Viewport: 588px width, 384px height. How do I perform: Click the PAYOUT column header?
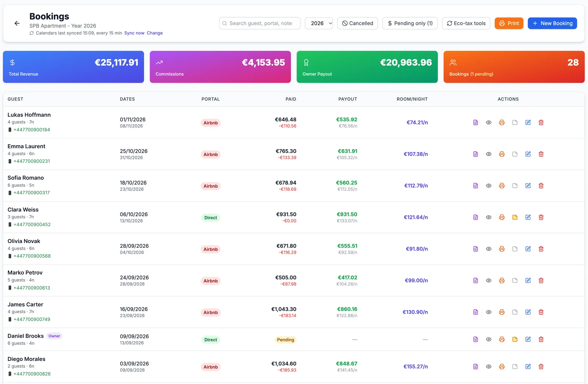pos(348,99)
